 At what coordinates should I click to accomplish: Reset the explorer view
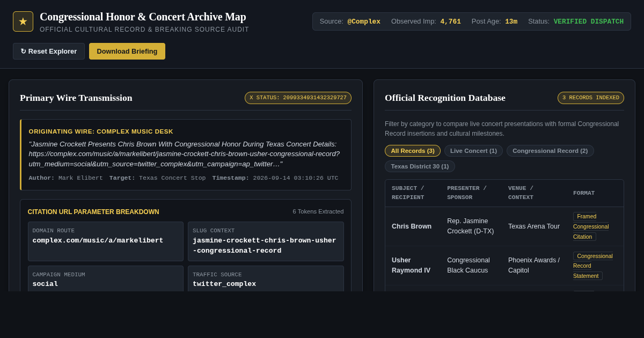click(x=49, y=52)
